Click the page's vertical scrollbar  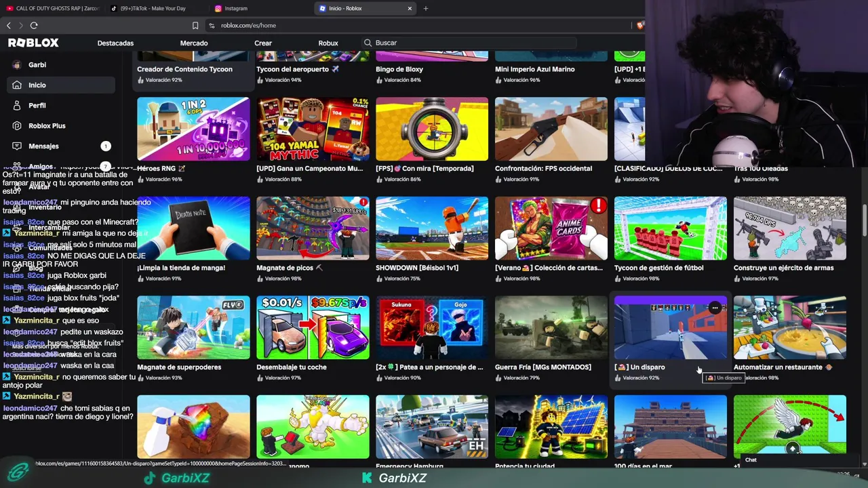pos(864,220)
